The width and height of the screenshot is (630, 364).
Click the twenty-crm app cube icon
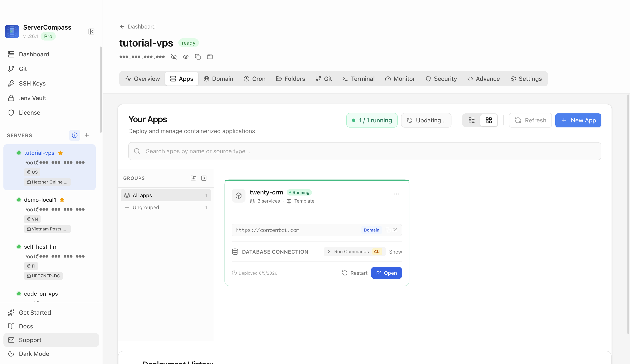(x=238, y=196)
